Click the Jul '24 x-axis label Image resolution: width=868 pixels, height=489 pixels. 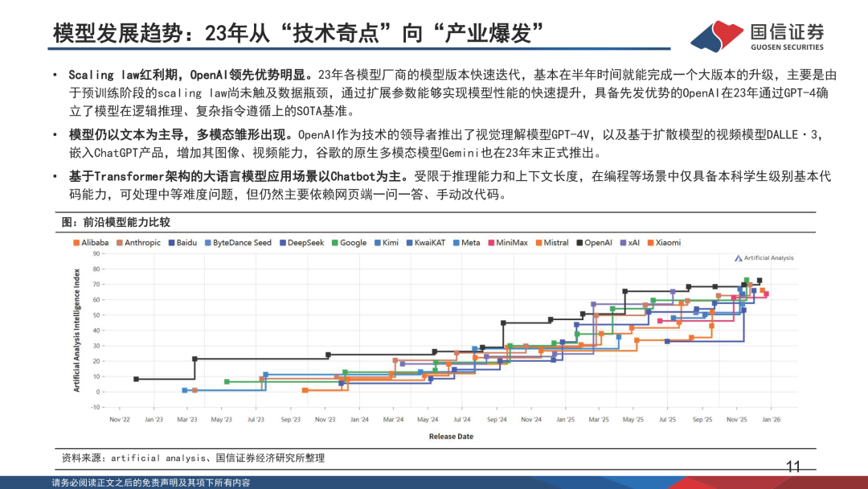[461, 419]
